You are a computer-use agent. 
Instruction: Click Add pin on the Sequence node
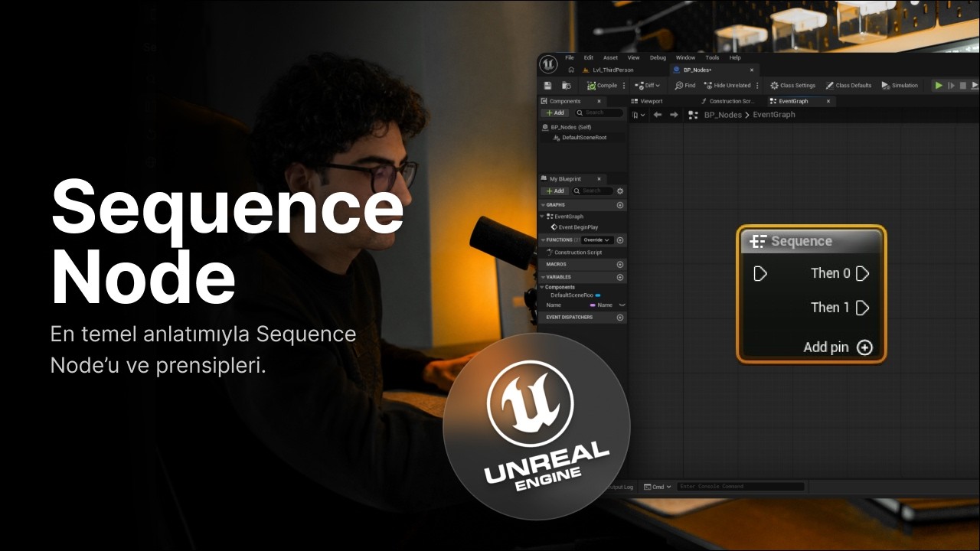click(838, 347)
